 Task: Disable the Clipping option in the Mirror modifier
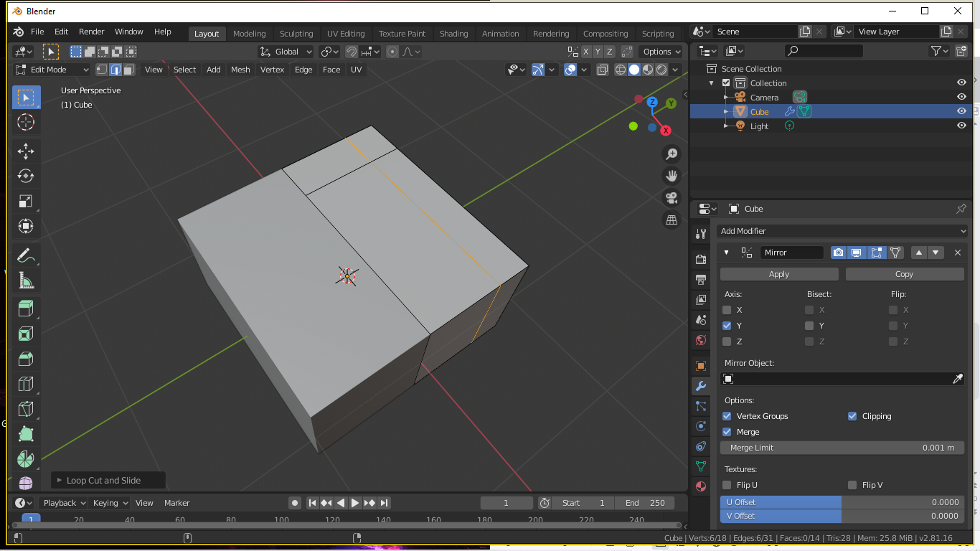point(852,416)
